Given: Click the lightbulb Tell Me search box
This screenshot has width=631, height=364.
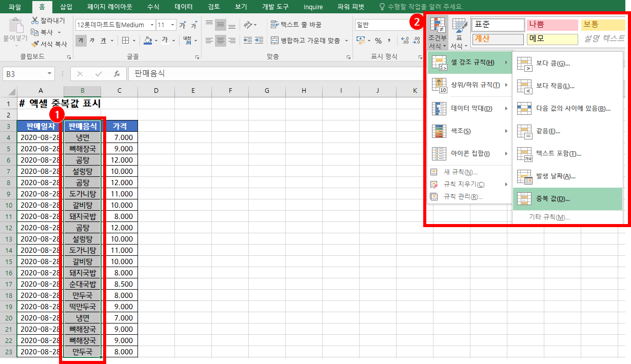Looking at the screenshot, I should coord(421,7).
